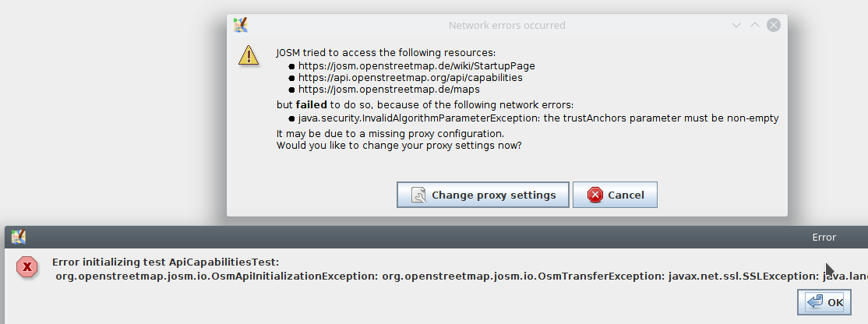
Task: Click the "Error" dialog title text
Action: (824, 238)
